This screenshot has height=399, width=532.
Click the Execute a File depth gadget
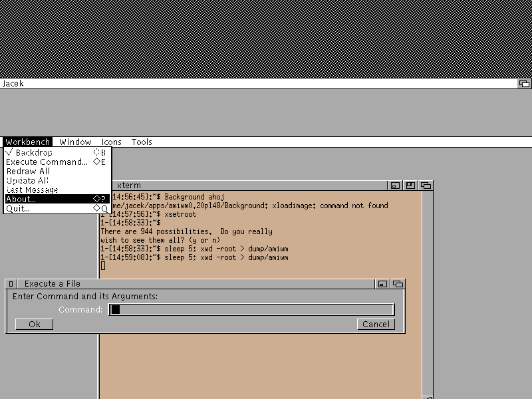[398, 284]
